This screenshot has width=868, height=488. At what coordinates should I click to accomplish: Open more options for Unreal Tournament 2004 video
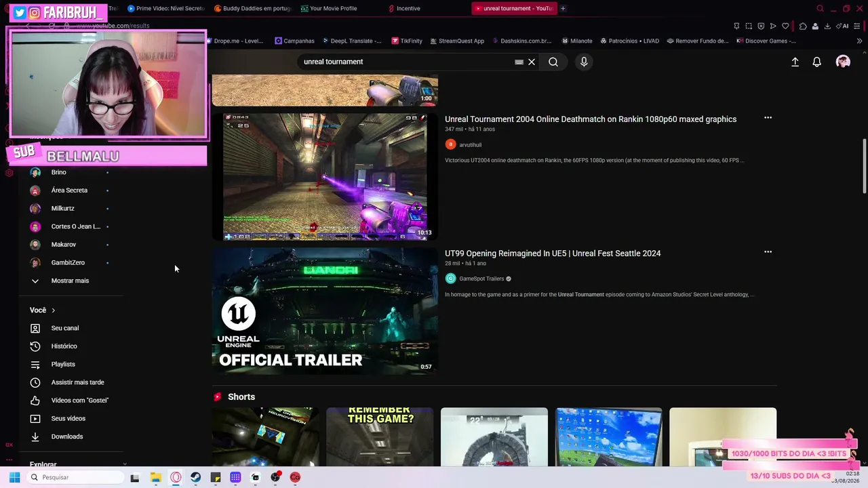[x=768, y=118]
